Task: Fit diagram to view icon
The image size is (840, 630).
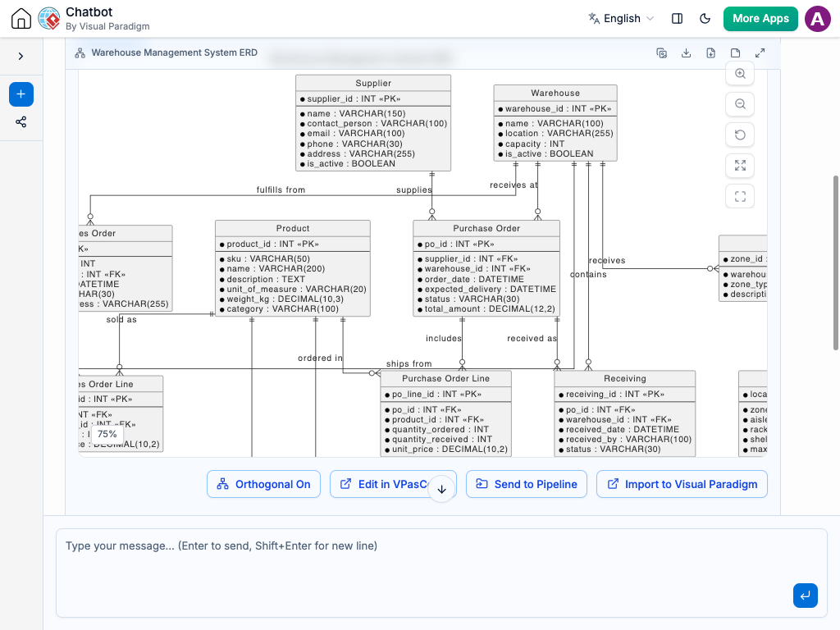Action: 740,166
